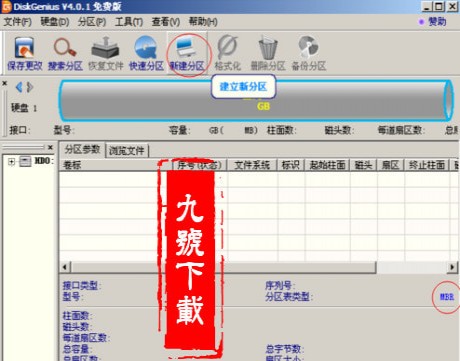Open the 文件(F) menu
Viewport: 460px width, 361px height.
(18, 22)
